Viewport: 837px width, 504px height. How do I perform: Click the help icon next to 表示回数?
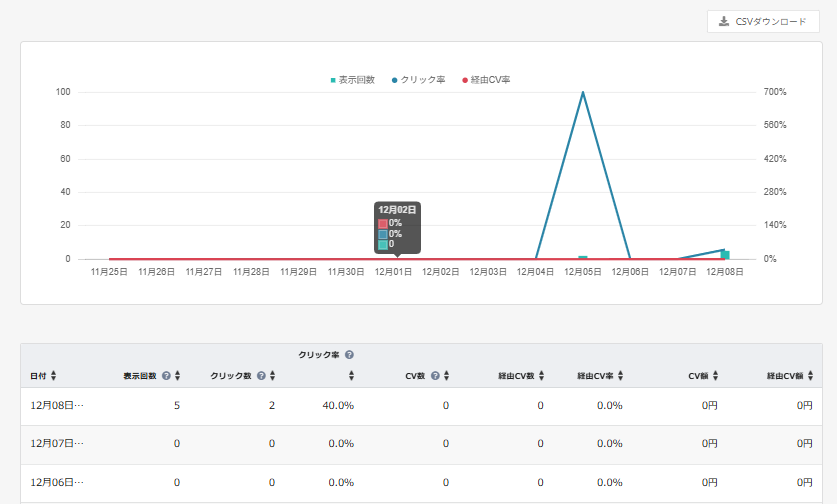pos(166,376)
